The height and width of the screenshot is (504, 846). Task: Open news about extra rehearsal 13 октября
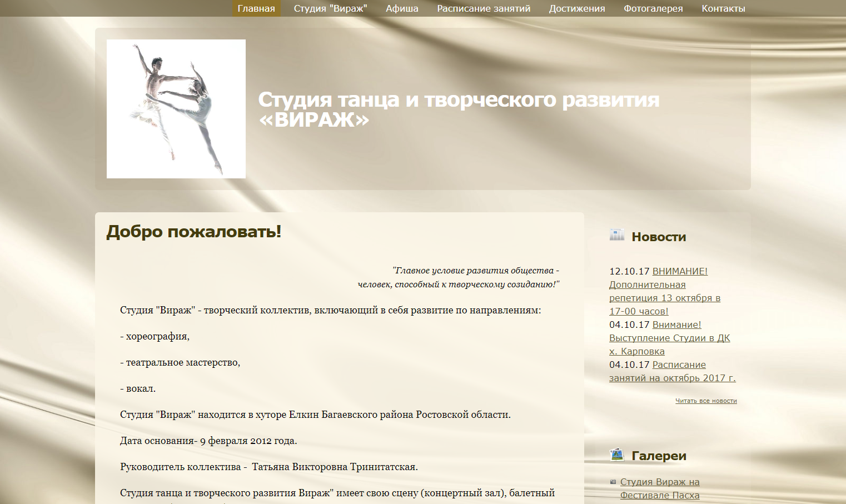click(664, 291)
